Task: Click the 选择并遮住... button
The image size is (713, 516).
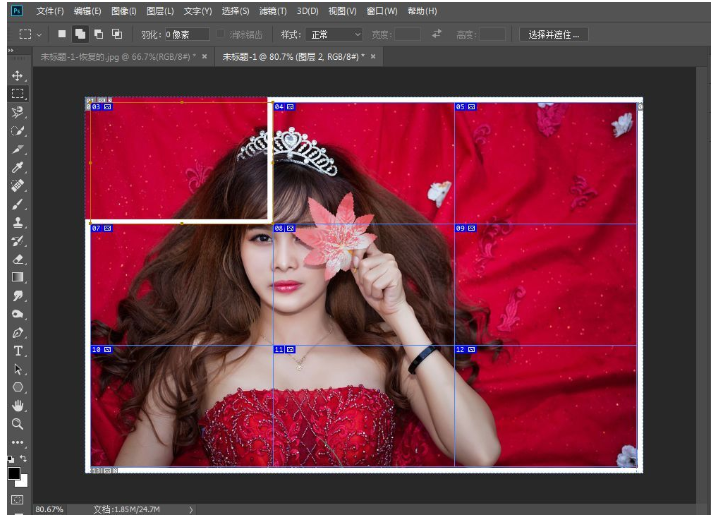Action: tap(553, 34)
